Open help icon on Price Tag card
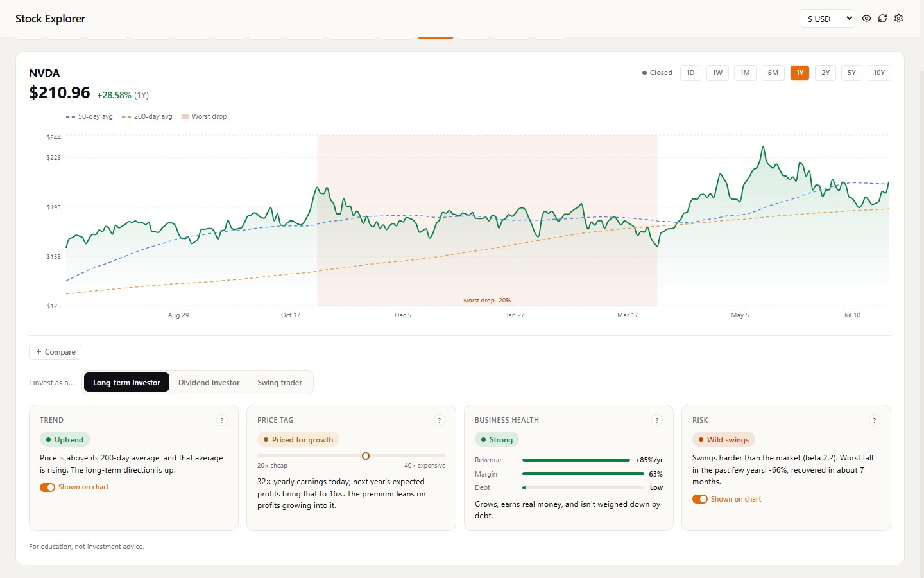924x578 pixels. click(440, 420)
